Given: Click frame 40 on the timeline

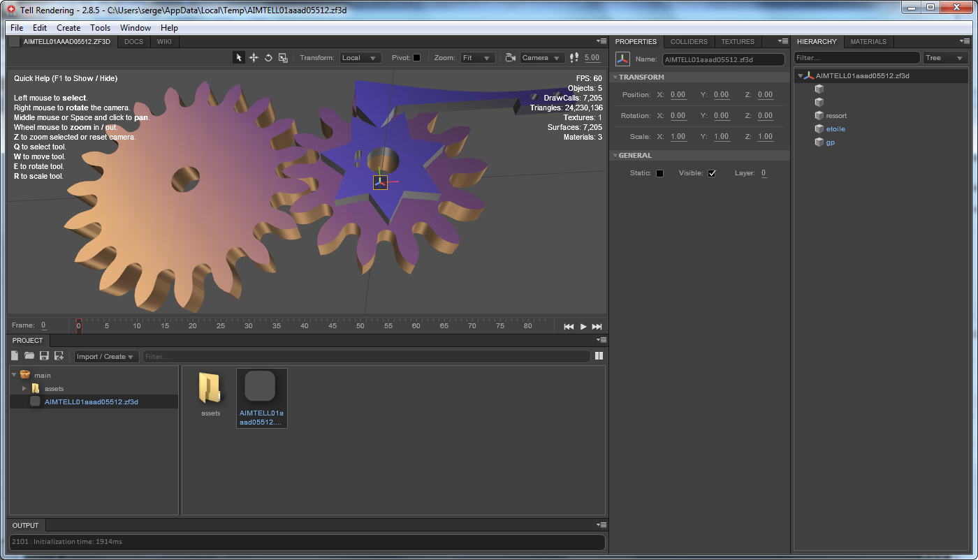Looking at the screenshot, I should coord(304,326).
